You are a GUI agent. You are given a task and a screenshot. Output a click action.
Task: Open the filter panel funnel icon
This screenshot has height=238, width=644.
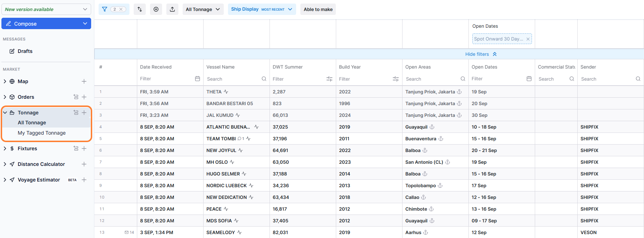(x=105, y=9)
